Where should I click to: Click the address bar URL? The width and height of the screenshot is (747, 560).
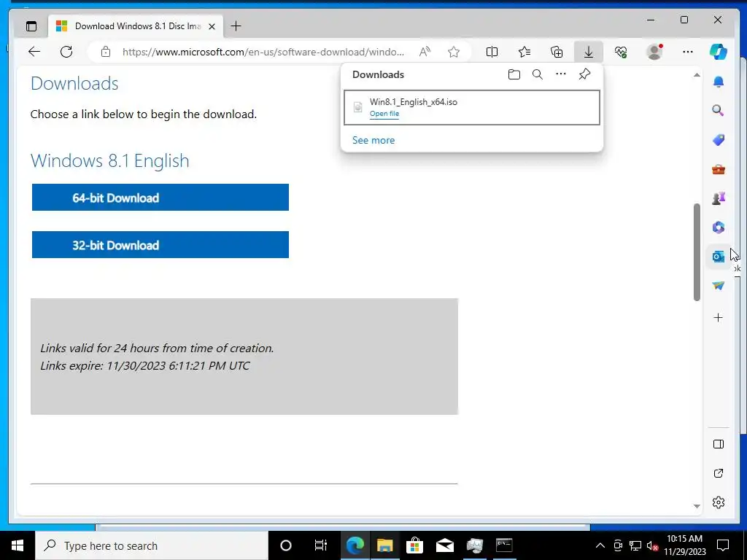(263, 52)
